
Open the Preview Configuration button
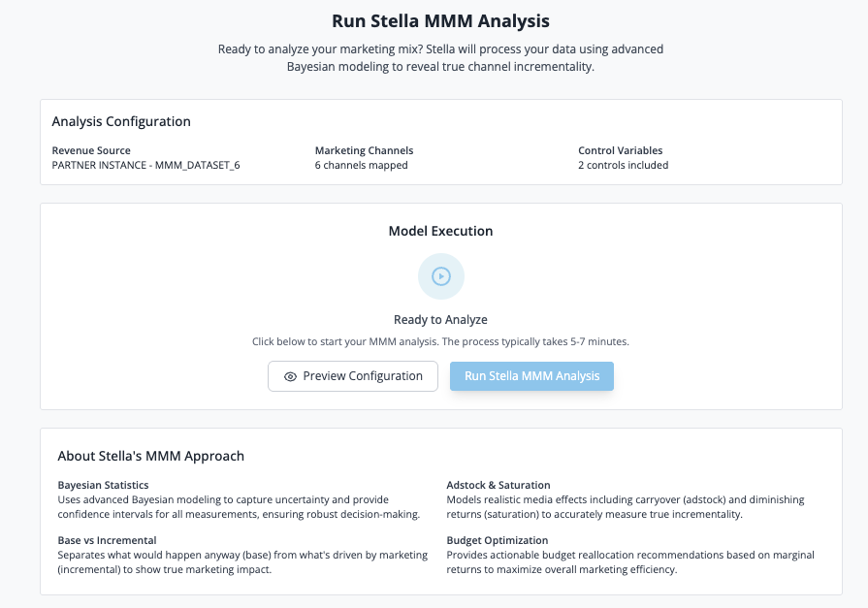[x=353, y=376]
